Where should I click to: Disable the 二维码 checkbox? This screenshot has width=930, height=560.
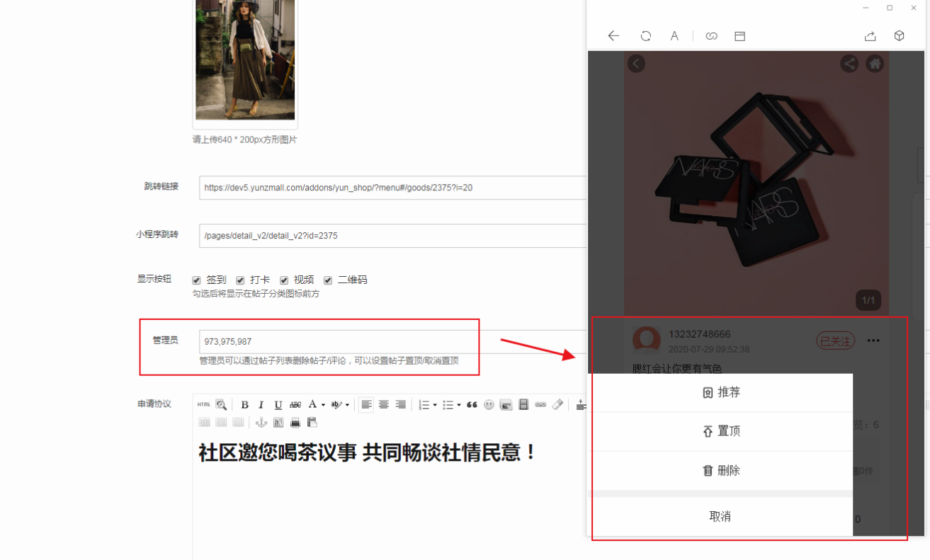328,280
